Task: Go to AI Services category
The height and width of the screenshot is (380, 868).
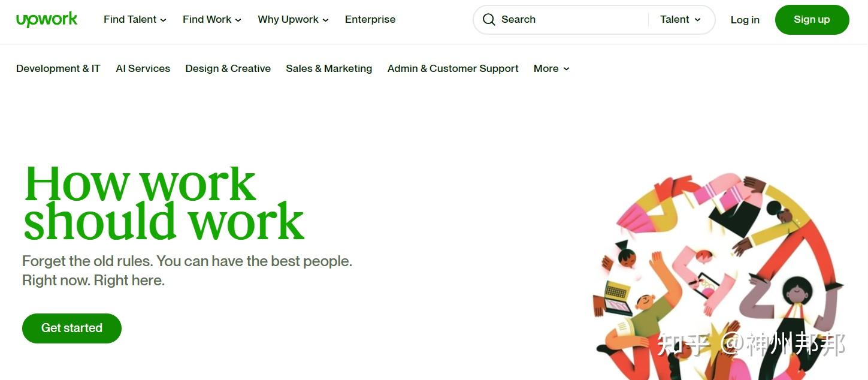Action: 143,69
